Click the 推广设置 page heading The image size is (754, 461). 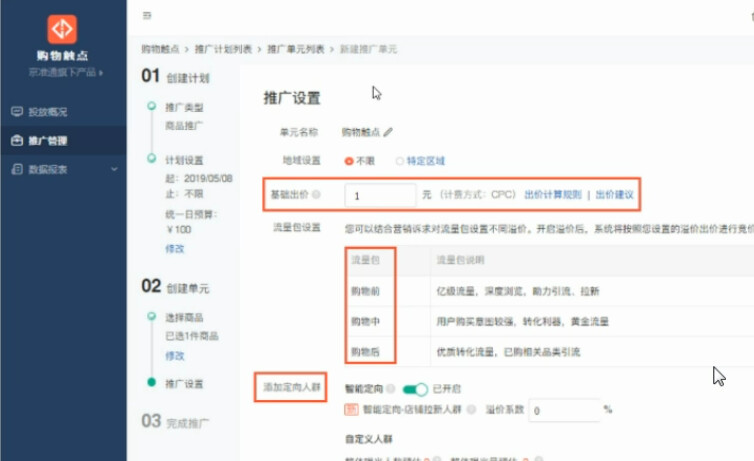tap(292, 98)
